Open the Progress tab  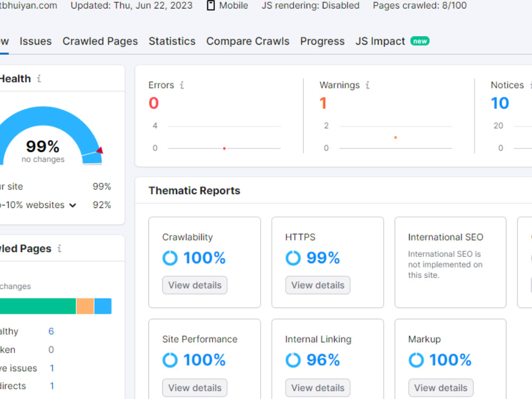[322, 41]
